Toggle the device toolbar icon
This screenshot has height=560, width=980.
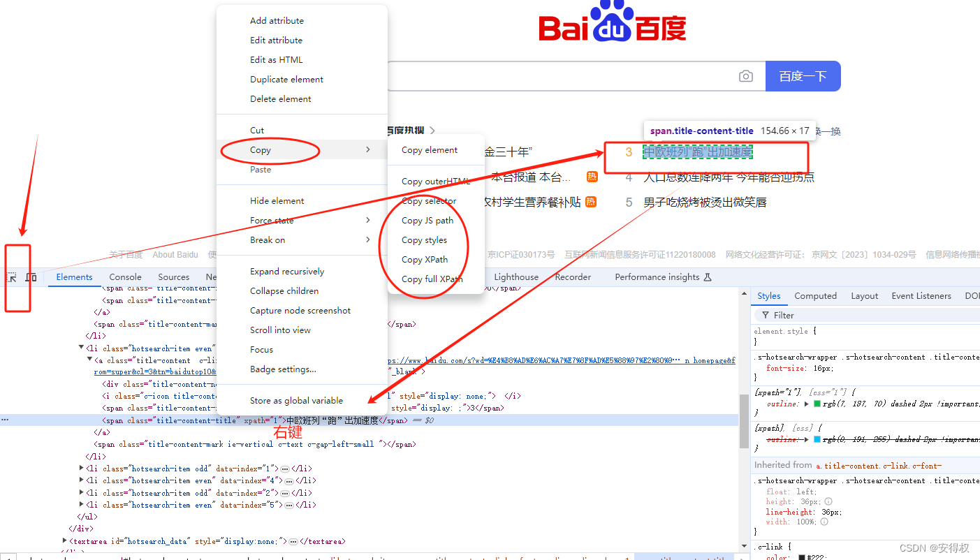click(31, 277)
